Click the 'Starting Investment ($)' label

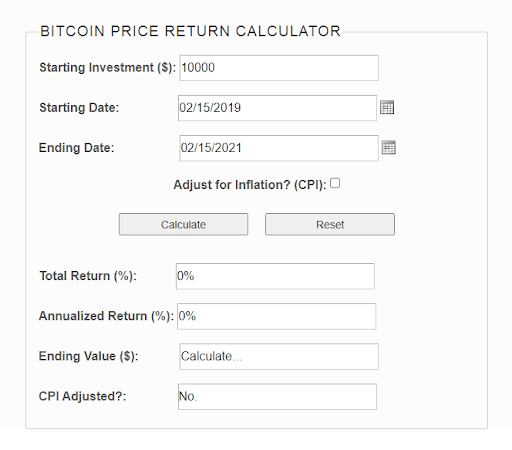pos(108,68)
